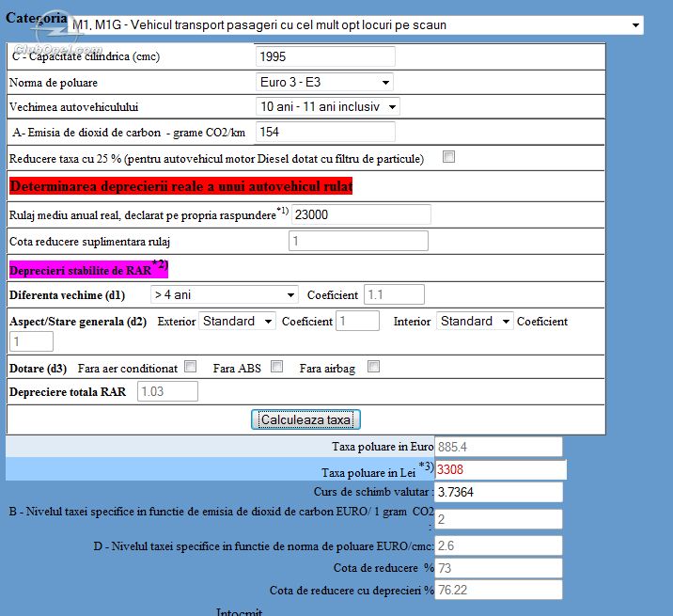The image size is (673, 616).
Task: Click the D pollution norm tax field 2.6
Action: [x=498, y=545]
